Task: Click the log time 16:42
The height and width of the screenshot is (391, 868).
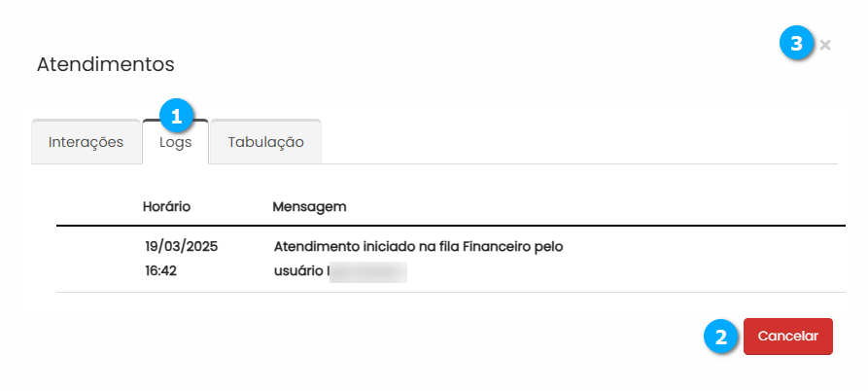Action: (160, 269)
